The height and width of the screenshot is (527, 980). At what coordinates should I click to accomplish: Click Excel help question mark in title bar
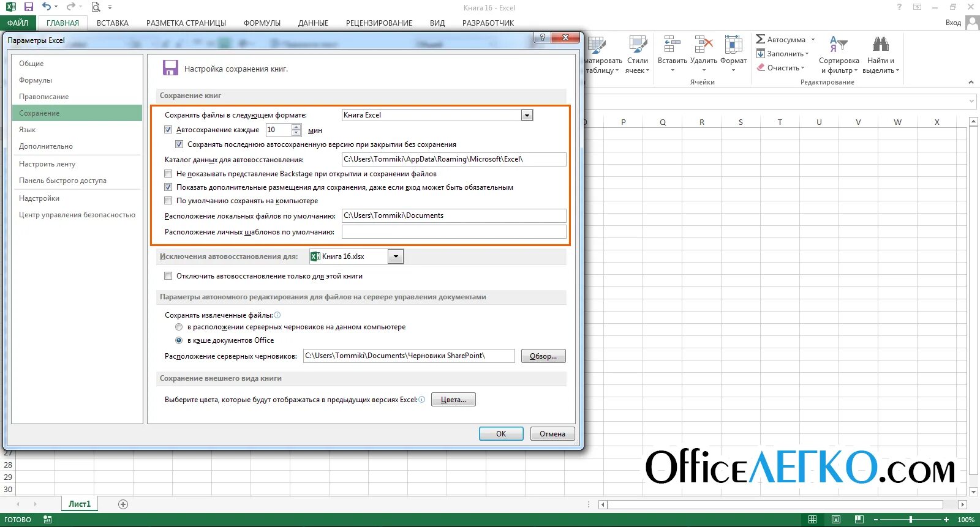click(x=899, y=7)
